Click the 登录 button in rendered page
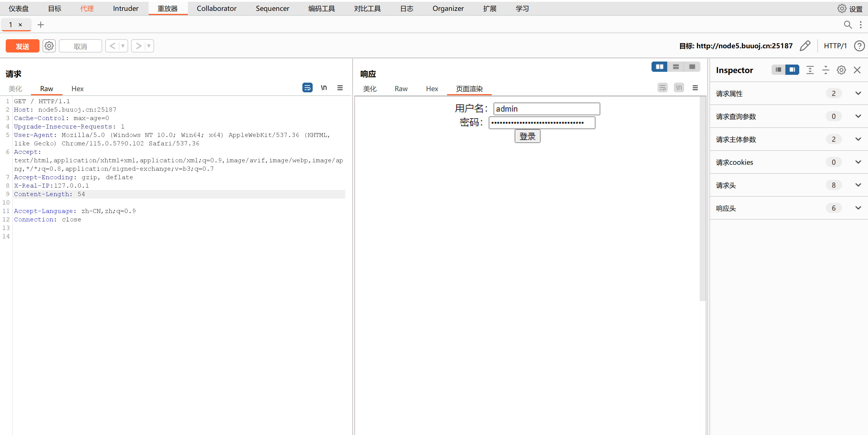 [x=527, y=136]
